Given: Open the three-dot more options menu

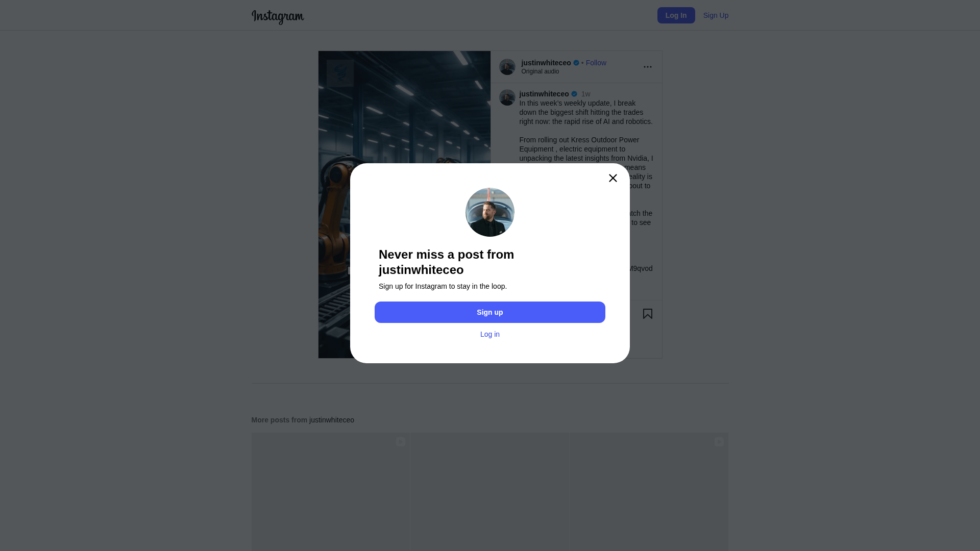Looking at the screenshot, I should 647,67.
